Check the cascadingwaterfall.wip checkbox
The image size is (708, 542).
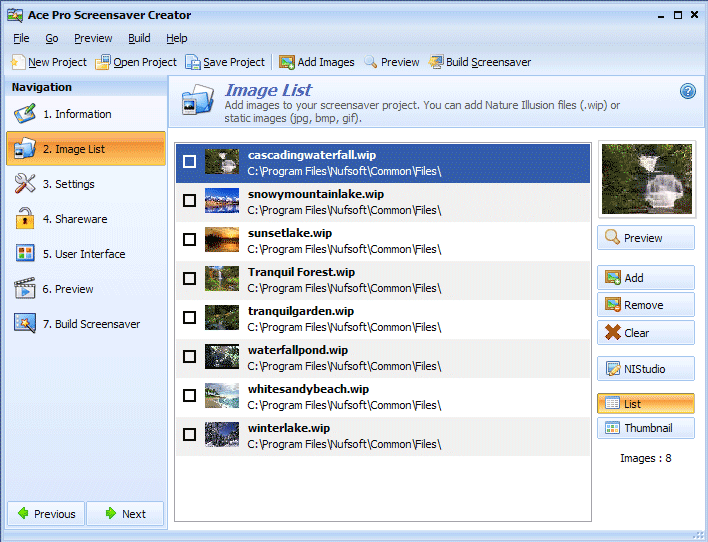[190, 161]
